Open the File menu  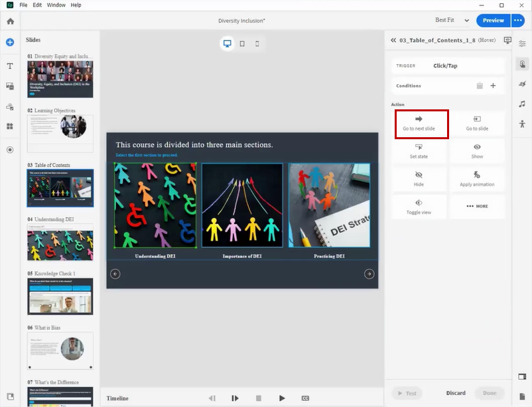point(23,5)
